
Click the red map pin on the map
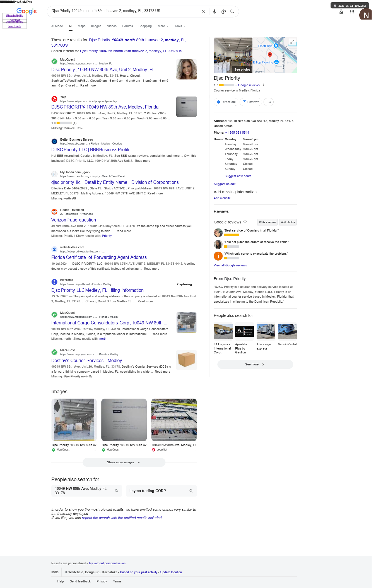pos(270,55)
